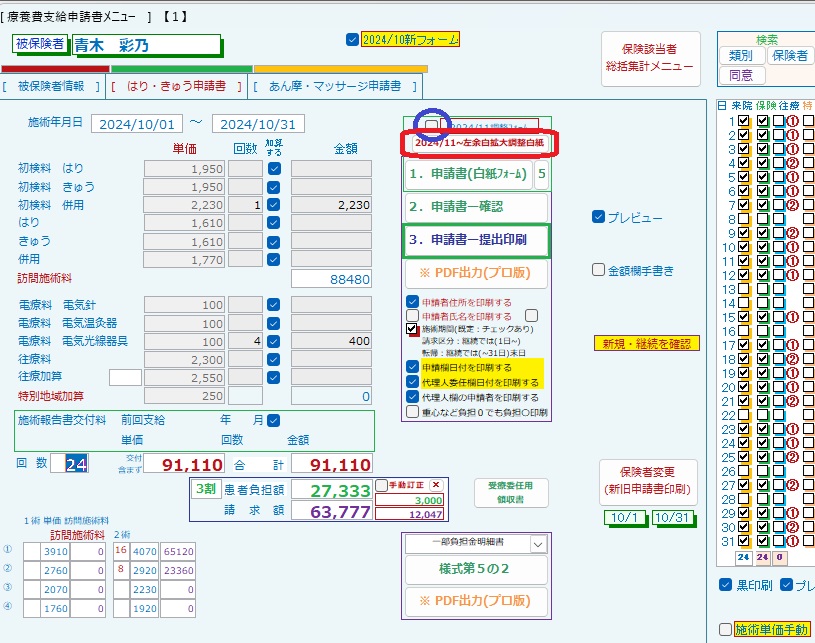The width and height of the screenshot is (815, 643).
Task: Check the 保険 box for day 22
Action: [763, 415]
